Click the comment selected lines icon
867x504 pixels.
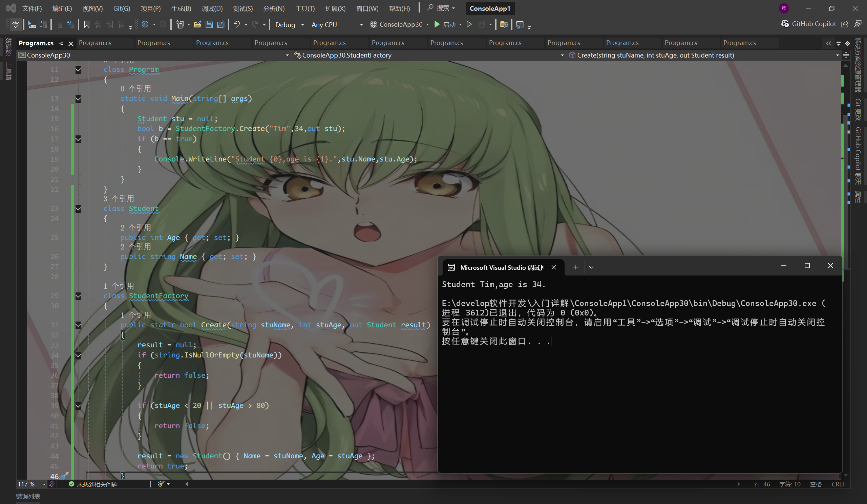(59, 24)
